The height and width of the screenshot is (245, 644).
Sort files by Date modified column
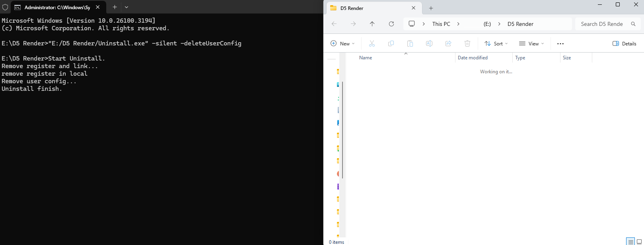pos(473,58)
